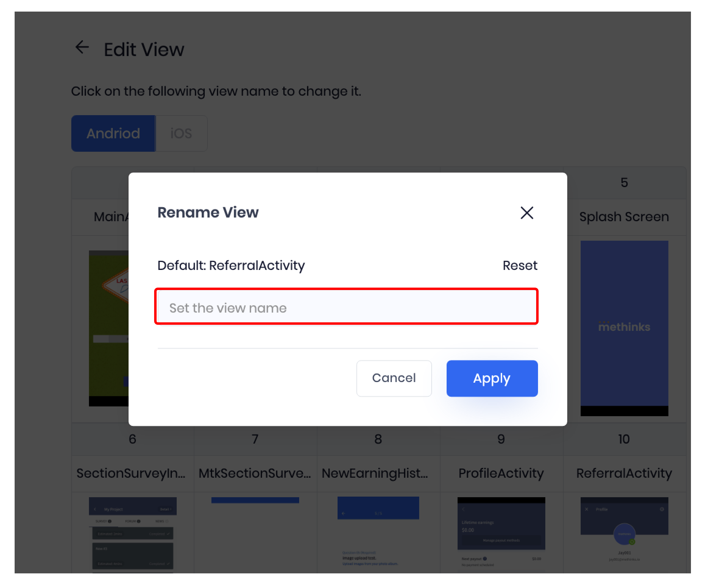
Task: Click the Reset link
Action: pos(519,266)
